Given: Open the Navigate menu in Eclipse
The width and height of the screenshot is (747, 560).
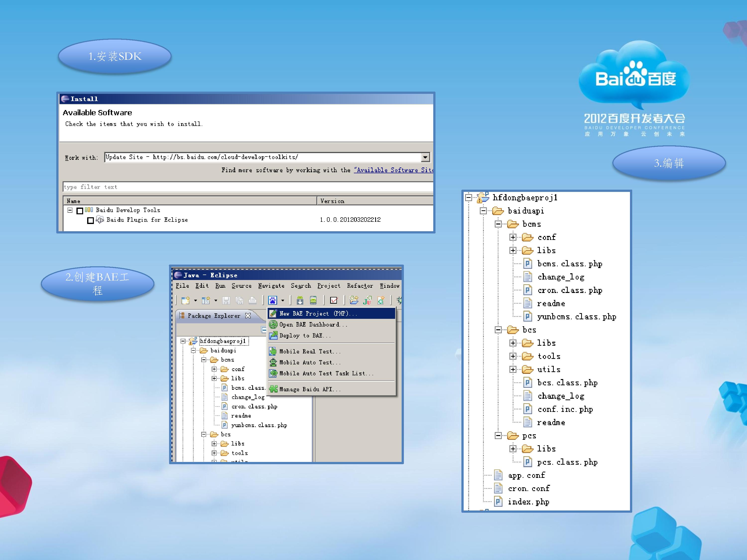Looking at the screenshot, I should coord(271,285).
